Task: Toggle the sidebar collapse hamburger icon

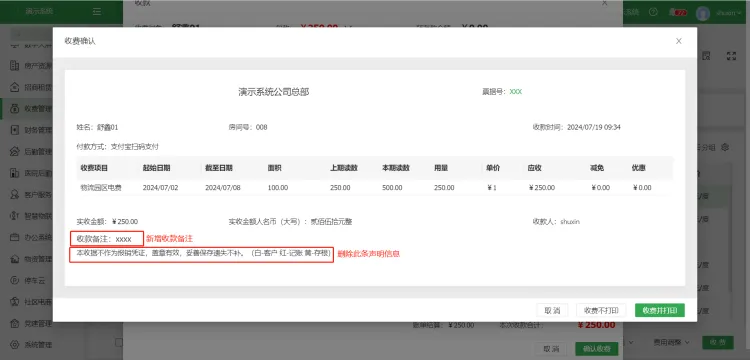Action: pos(97,12)
